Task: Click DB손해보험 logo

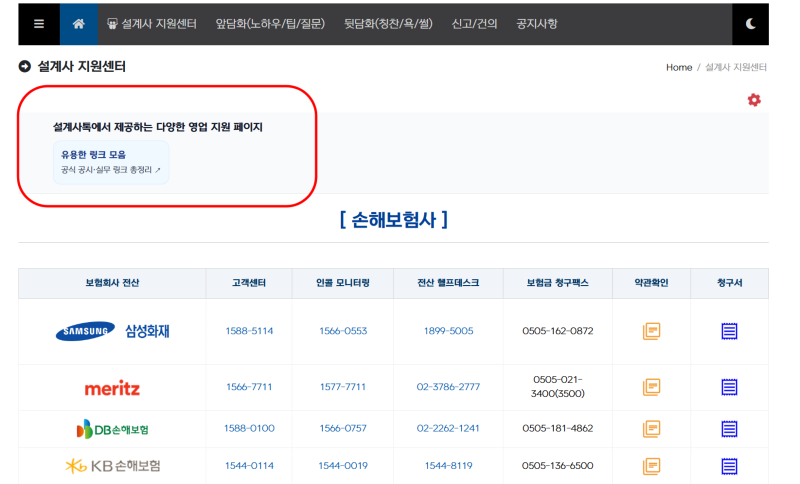Action: coord(112,429)
